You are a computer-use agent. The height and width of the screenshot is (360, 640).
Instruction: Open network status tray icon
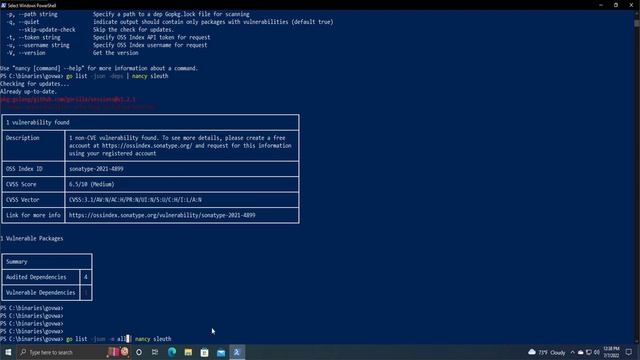pyautogui.click(x=589, y=352)
